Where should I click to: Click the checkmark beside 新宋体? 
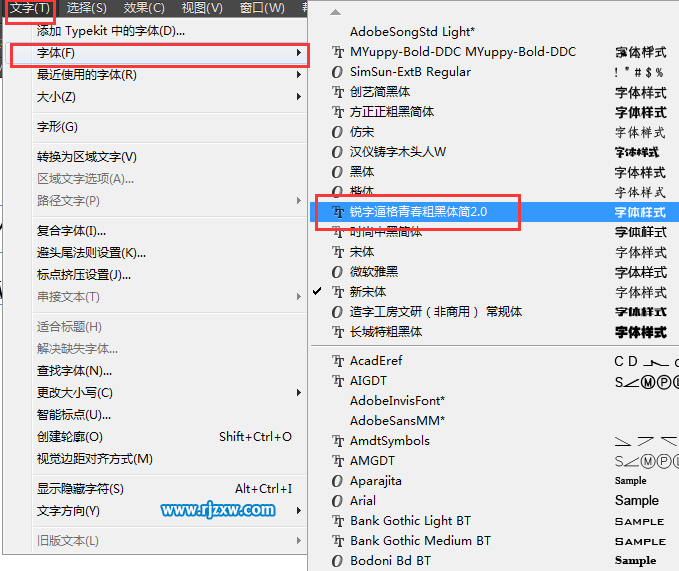pos(317,291)
